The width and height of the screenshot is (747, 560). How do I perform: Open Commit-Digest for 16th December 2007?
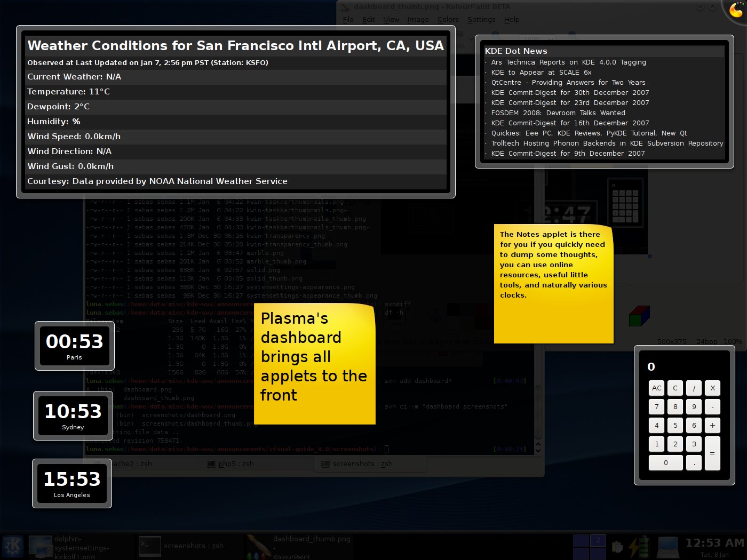tap(570, 123)
